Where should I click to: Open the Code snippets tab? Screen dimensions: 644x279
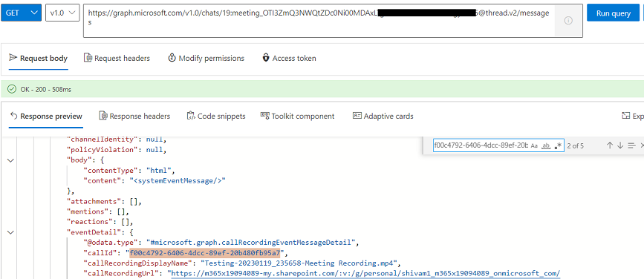coord(216,116)
